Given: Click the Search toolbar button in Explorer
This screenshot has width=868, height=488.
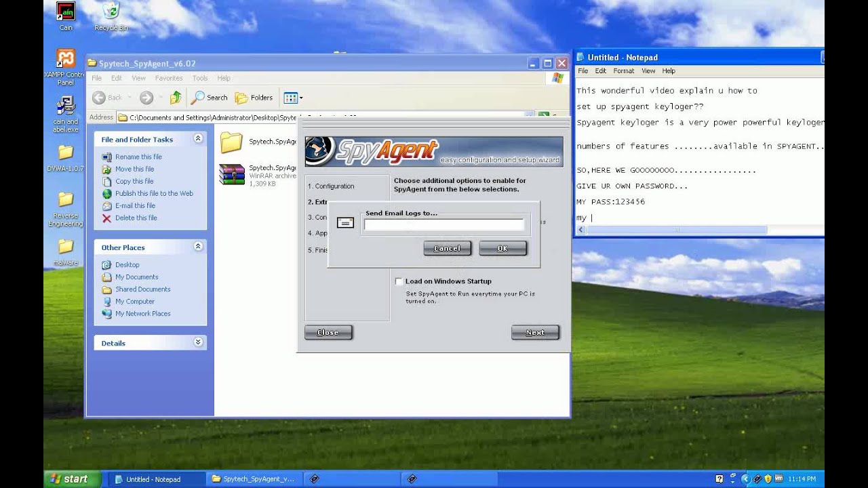Looking at the screenshot, I should click(x=210, y=98).
